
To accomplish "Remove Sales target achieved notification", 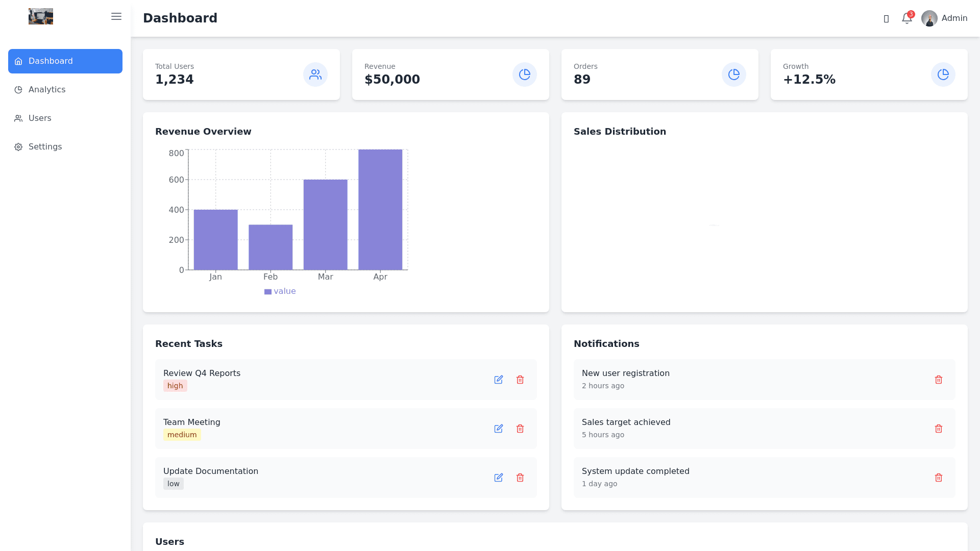I will coord(938,429).
